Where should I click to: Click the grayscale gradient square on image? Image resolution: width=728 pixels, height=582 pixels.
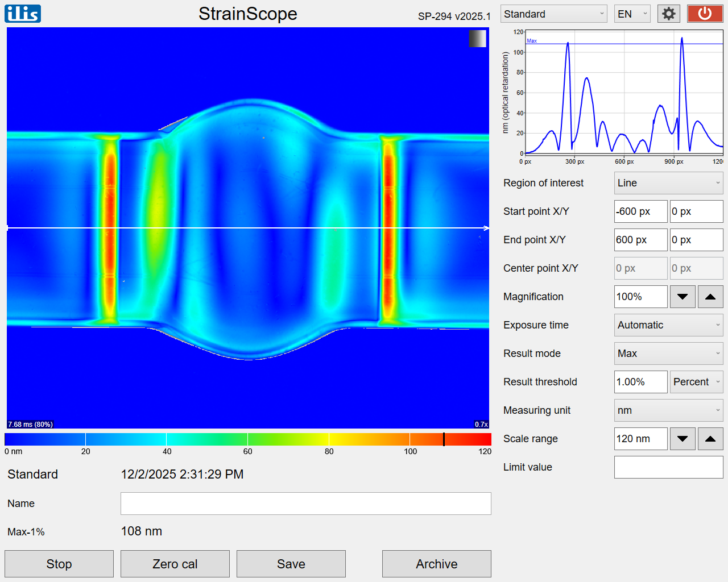tap(477, 39)
